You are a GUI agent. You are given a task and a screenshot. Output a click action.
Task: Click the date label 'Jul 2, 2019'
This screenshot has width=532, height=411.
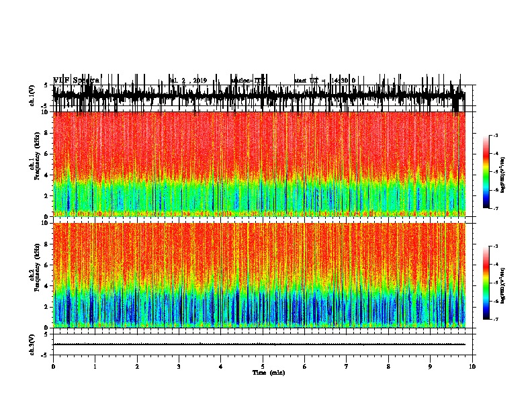coord(187,81)
